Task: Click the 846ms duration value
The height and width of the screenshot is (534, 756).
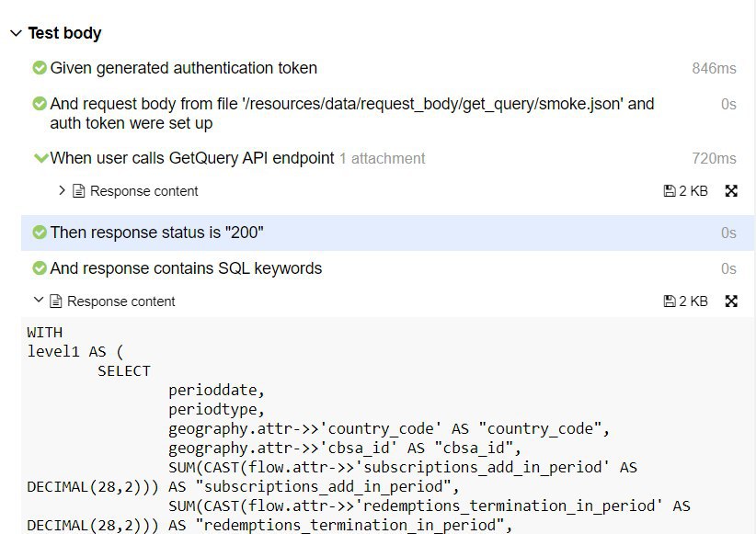Action: point(714,68)
